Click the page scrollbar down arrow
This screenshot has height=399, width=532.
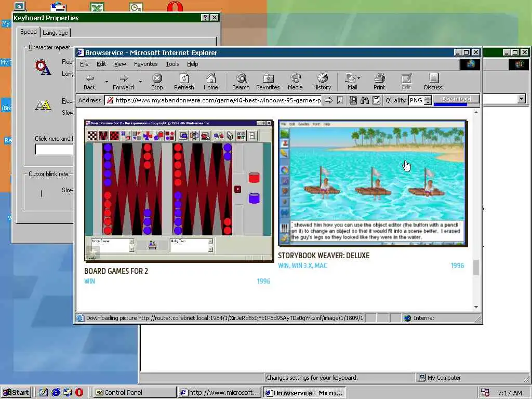[476, 307]
